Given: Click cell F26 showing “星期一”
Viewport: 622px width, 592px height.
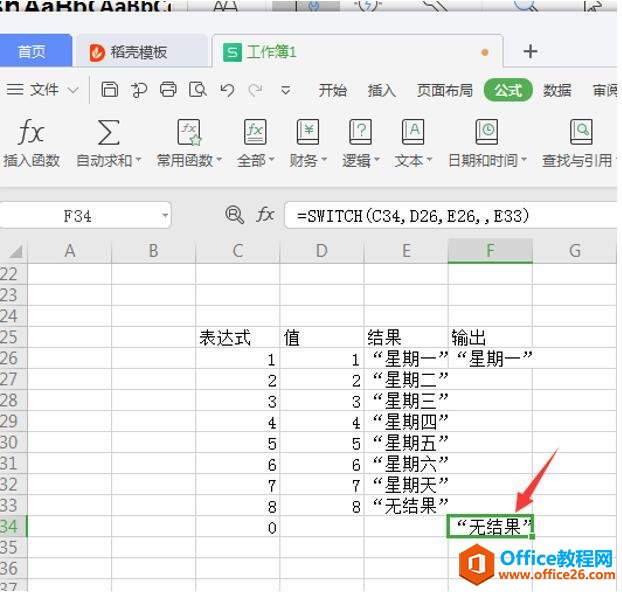Looking at the screenshot, I should coord(490,359).
